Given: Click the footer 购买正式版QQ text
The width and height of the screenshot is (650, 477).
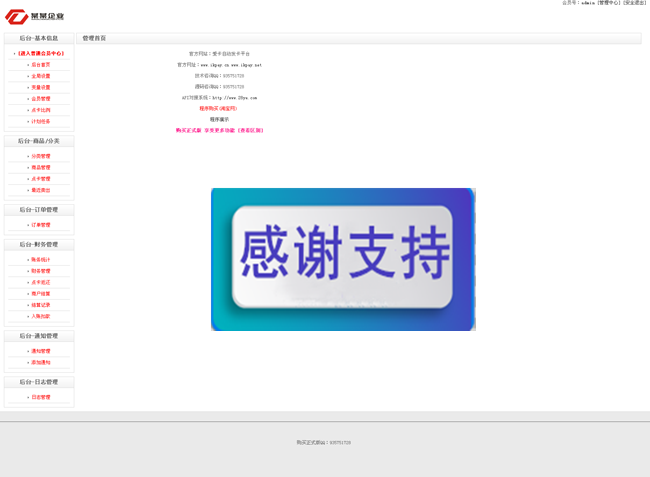Looking at the screenshot, I should click(x=324, y=443).
